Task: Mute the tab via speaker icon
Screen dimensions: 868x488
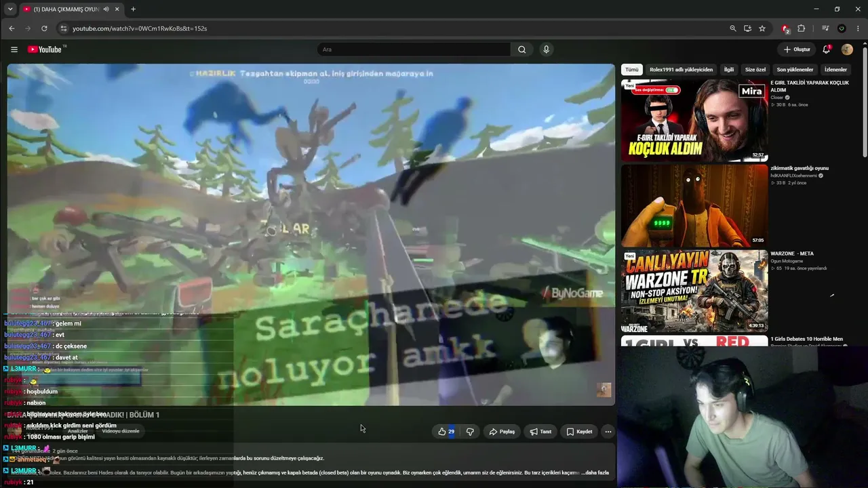Action: click(106, 9)
